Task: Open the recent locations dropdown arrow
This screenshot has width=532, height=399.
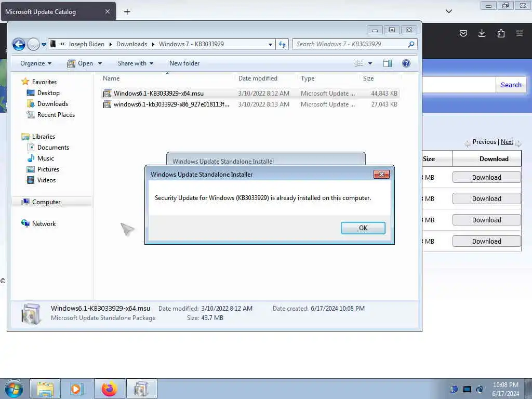Action: tap(44, 45)
